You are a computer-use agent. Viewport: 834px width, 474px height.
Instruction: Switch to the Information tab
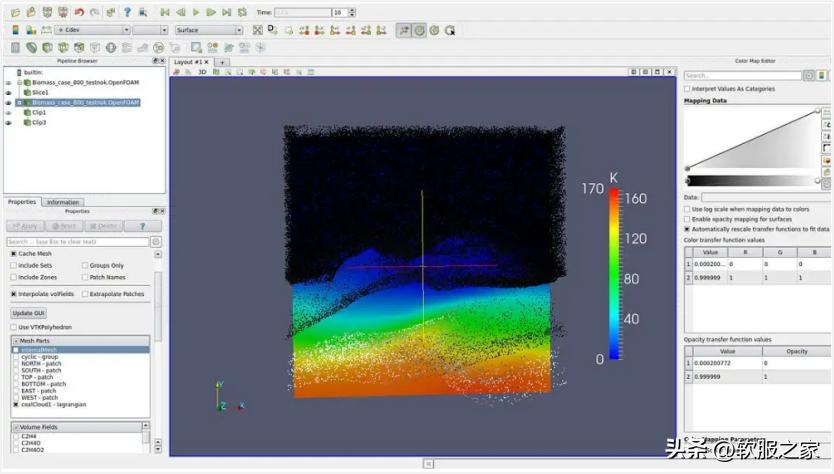coord(62,202)
